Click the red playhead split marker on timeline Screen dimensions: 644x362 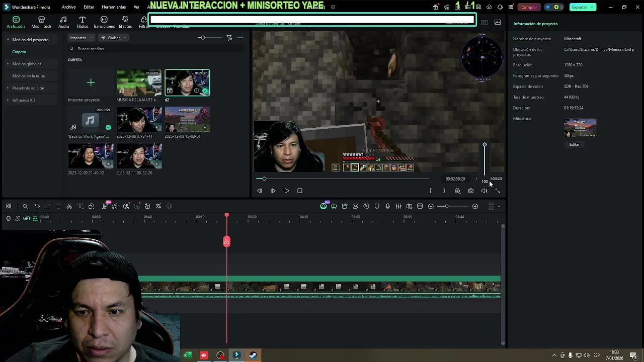pyautogui.click(x=226, y=242)
